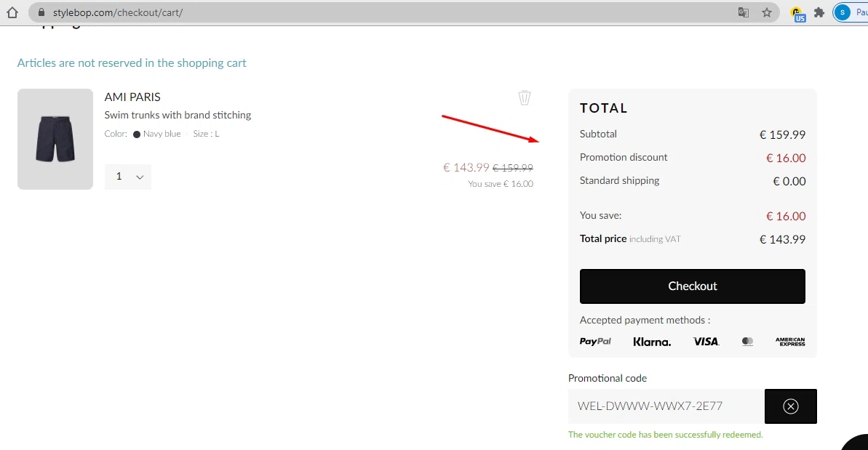Screen dimensions: 868x450
Task: Click the AMI PARIS brand name
Action: click(x=132, y=97)
